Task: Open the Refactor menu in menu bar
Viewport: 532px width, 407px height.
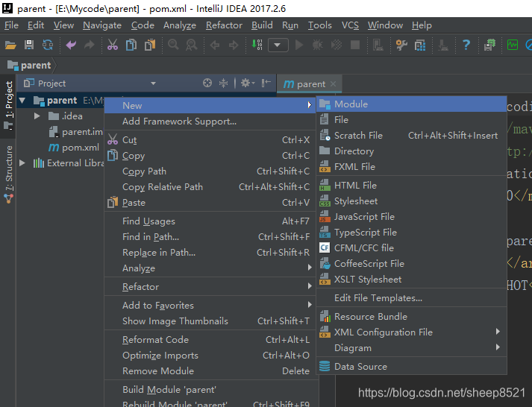Action: pyautogui.click(x=224, y=25)
